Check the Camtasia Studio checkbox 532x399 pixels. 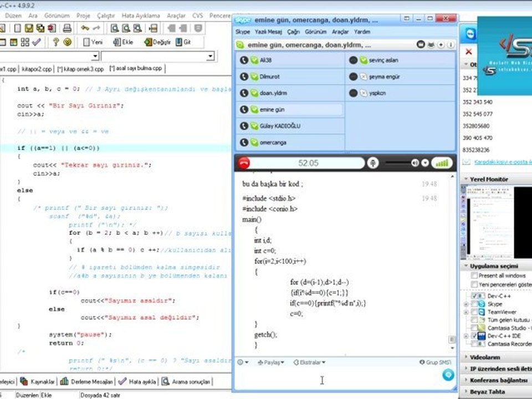(474, 328)
